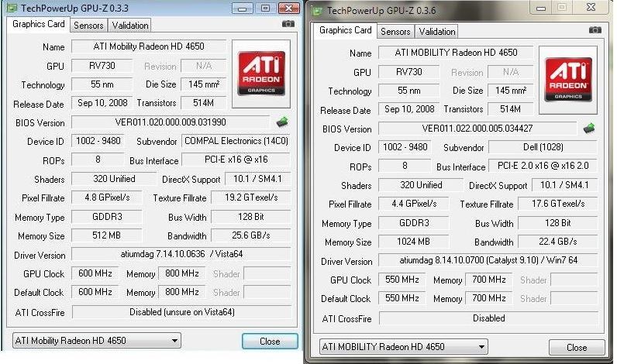Click camera screenshot icon in GPU-Z 0.3.3 window

click(x=288, y=24)
